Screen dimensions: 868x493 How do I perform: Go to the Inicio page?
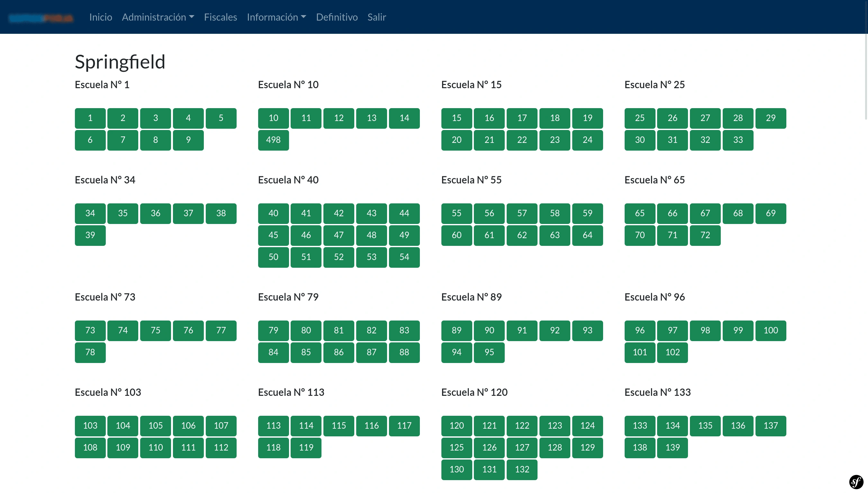point(101,17)
